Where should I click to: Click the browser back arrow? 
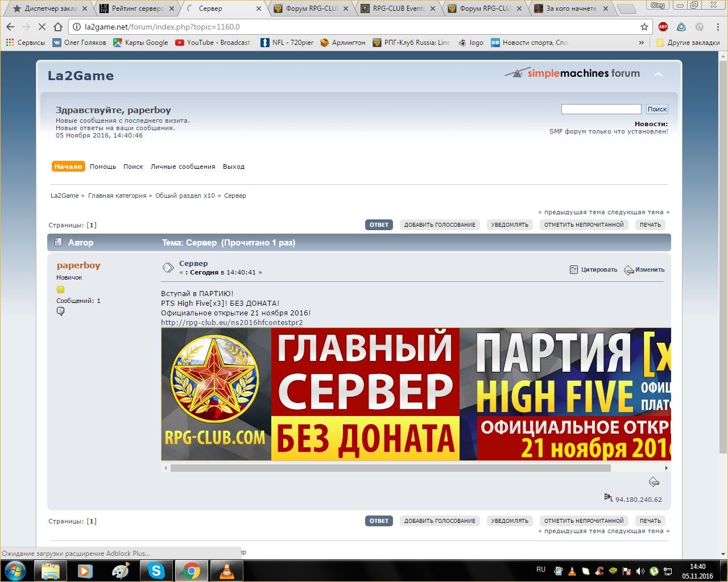click(10, 27)
